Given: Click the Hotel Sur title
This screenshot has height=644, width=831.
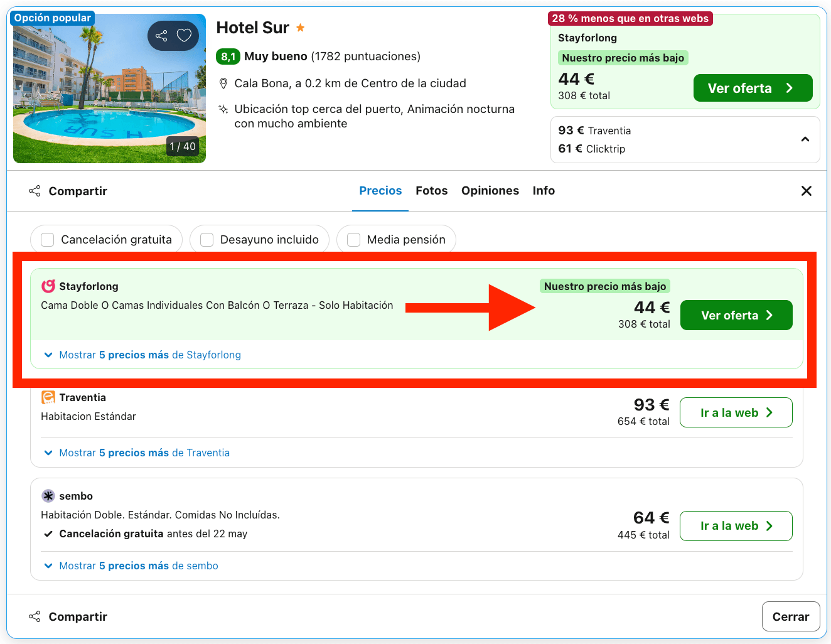Looking at the screenshot, I should pos(253,28).
